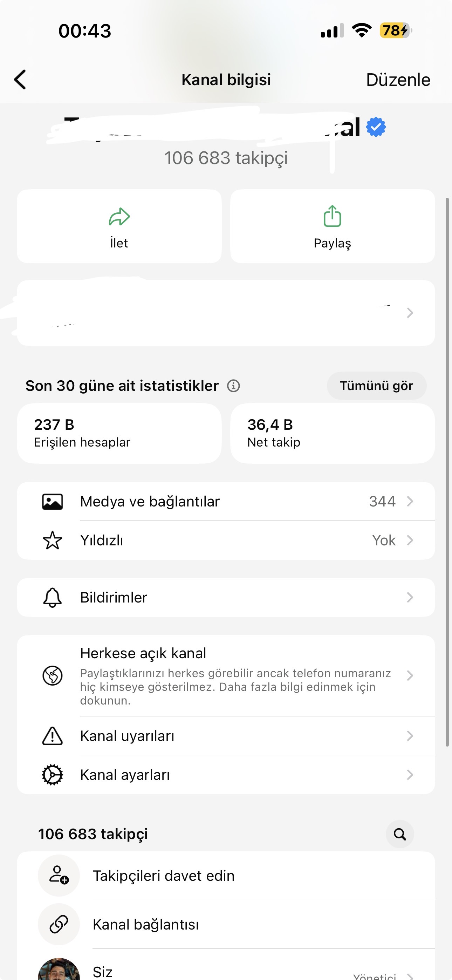The height and width of the screenshot is (980, 452).
Task: Tap the verified blue checkmark badge
Action: point(376,127)
